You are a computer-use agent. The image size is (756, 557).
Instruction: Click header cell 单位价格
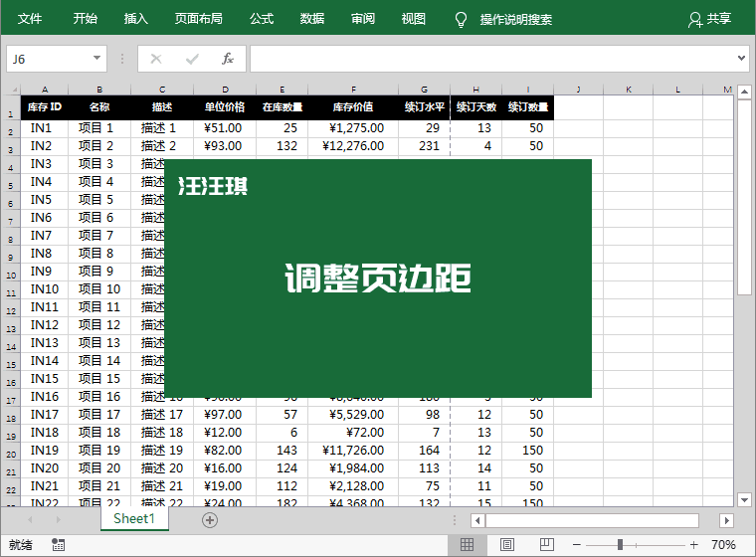tap(225, 107)
